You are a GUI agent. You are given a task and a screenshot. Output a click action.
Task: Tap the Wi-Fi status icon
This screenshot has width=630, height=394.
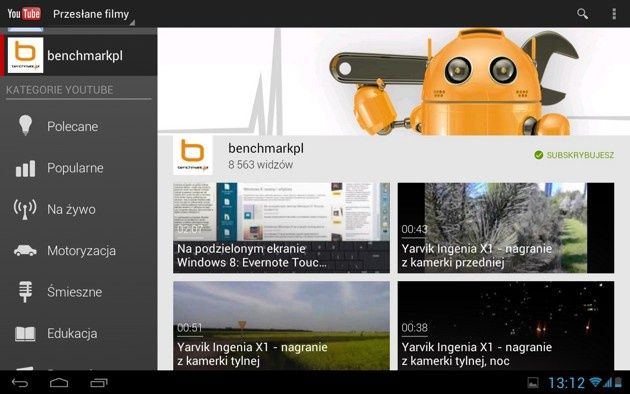point(596,382)
